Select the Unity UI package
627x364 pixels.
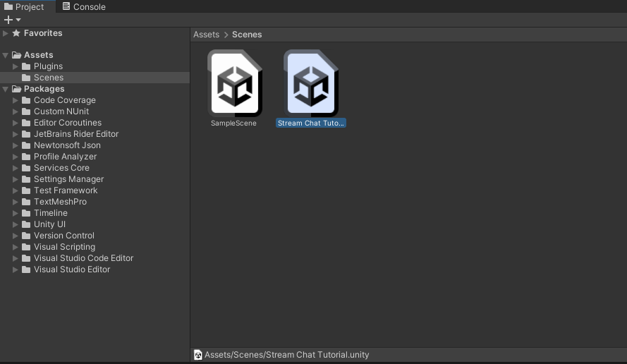[x=49, y=224]
